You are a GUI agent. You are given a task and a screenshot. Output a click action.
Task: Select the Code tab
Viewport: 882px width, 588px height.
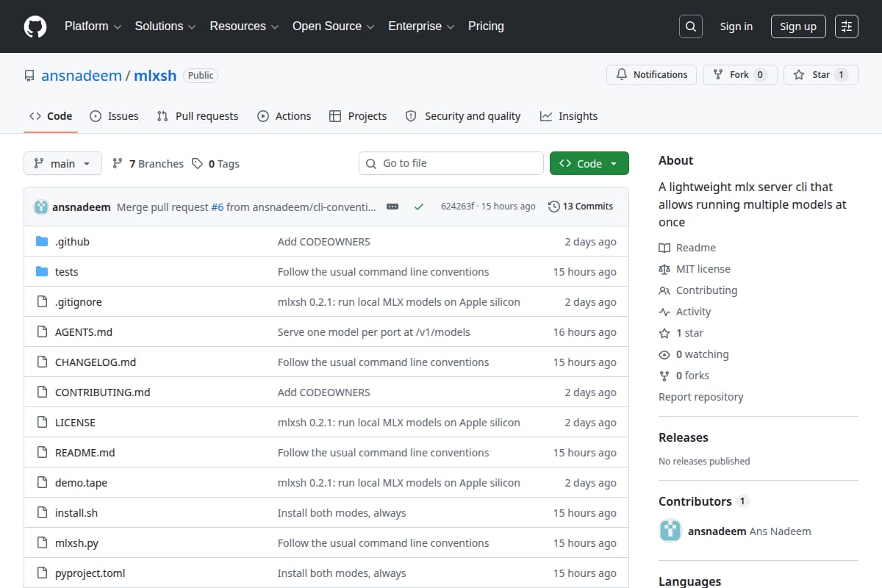(51, 116)
